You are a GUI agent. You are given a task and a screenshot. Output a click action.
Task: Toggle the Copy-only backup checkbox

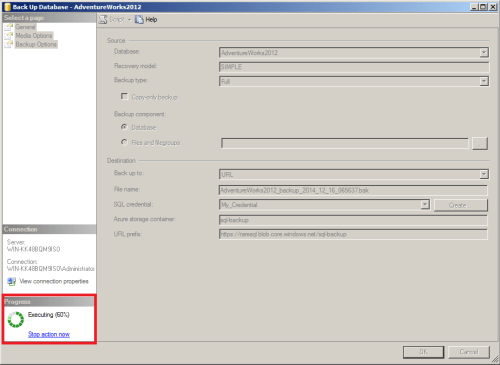124,96
